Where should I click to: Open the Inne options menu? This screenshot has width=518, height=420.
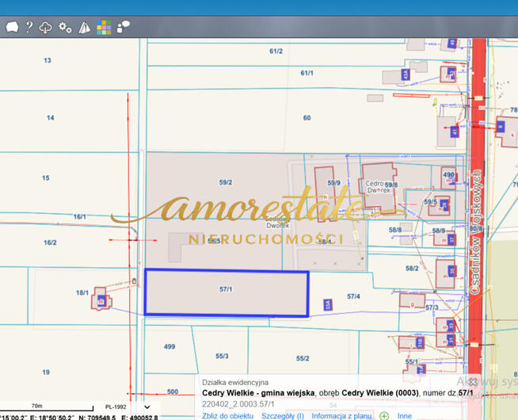click(x=404, y=415)
